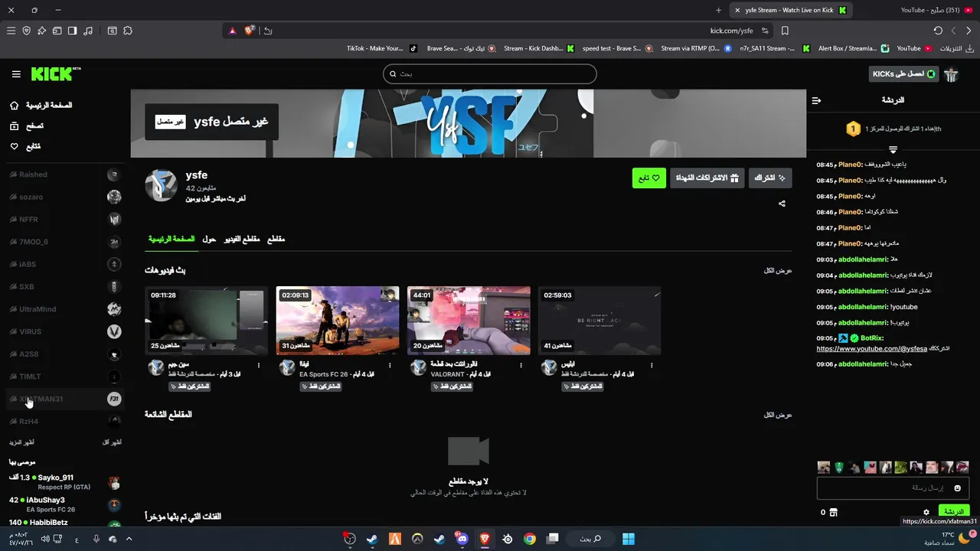Click the chat message input box
The width and height of the screenshot is (980, 551).
pos(893,488)
